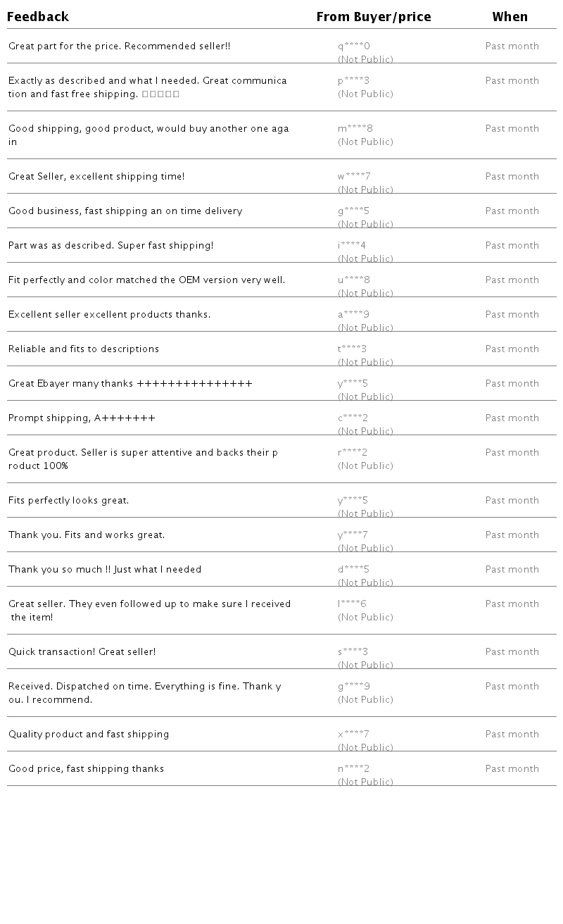Viewport: 563px width, 924px height.
Task: Open buyer w****7 username link
Action: click(354, 177)
